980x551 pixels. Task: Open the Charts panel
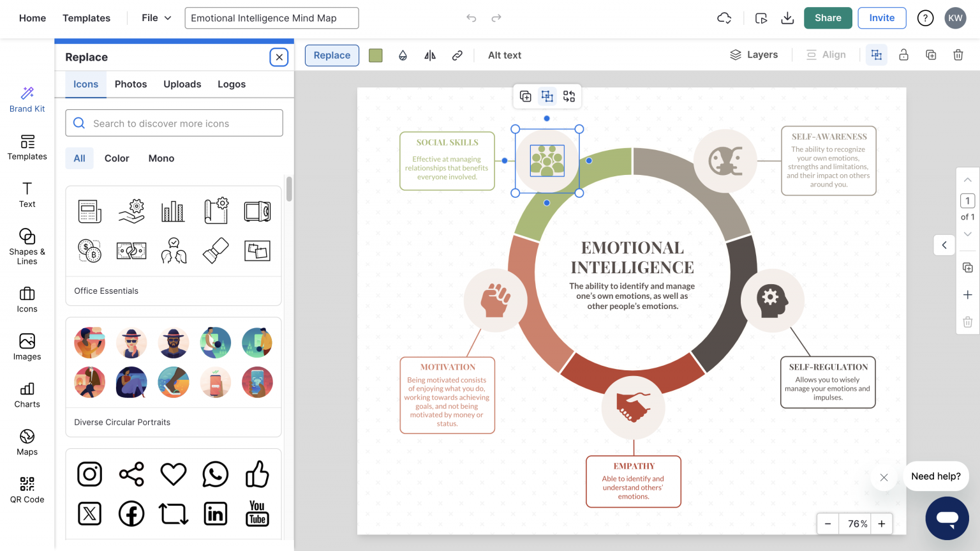pos(27,395)
